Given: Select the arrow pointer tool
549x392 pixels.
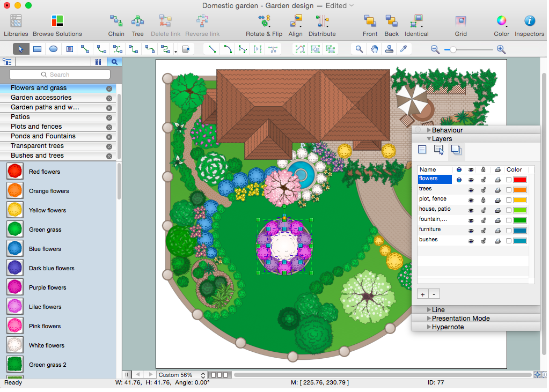Looking at the screenshot, I should pyautogui.click(x=21, y=49).
